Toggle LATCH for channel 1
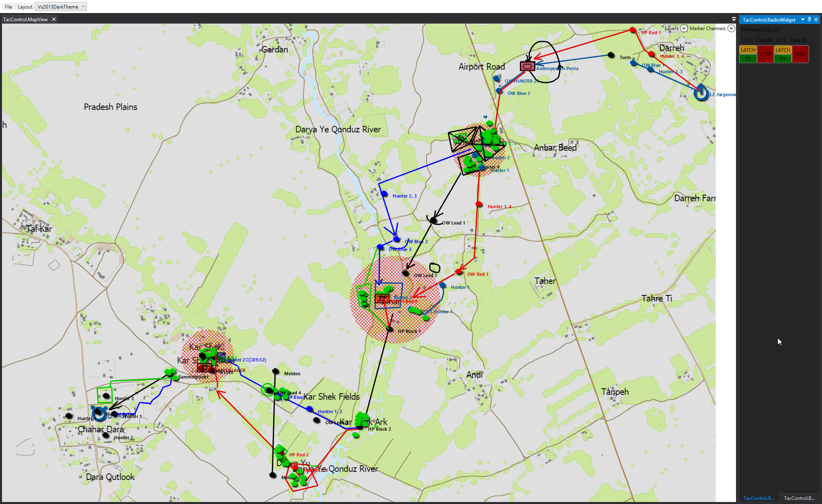Viewport: 822px width, 504px height. tap(748, 50)
